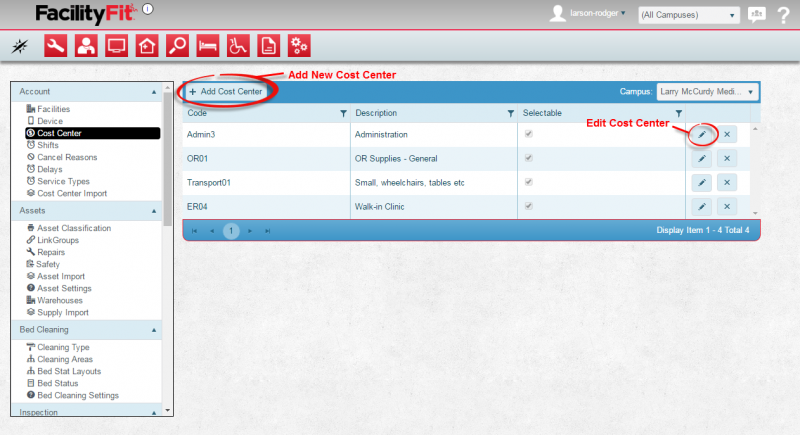The width and height of the screenshot is (800, 435).
Task: Edit the OR01 cost center
Action: tap(702, 159)
